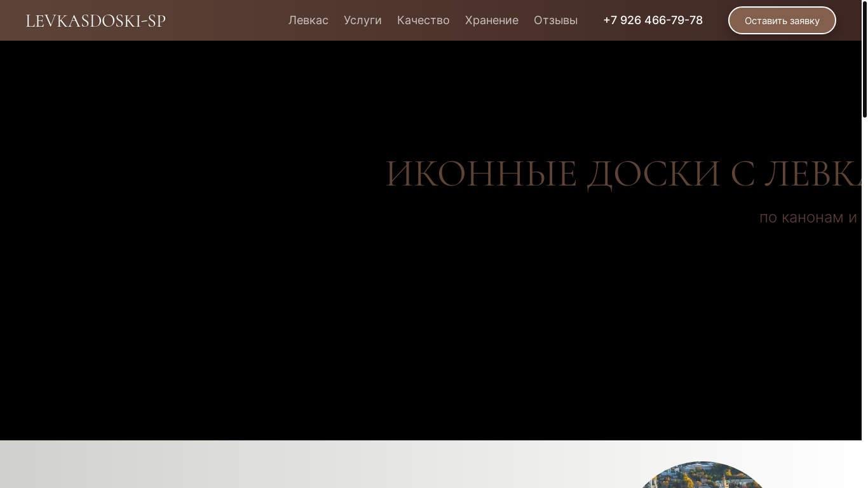Open the LEVKASDOSKI-SP logo link

[95, 20]
